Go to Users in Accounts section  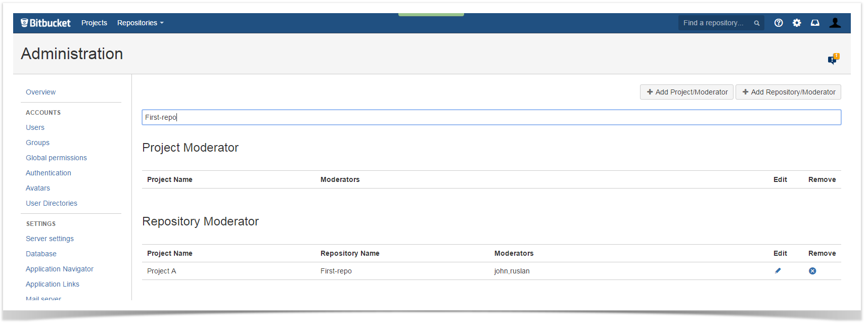coord(35,127)
